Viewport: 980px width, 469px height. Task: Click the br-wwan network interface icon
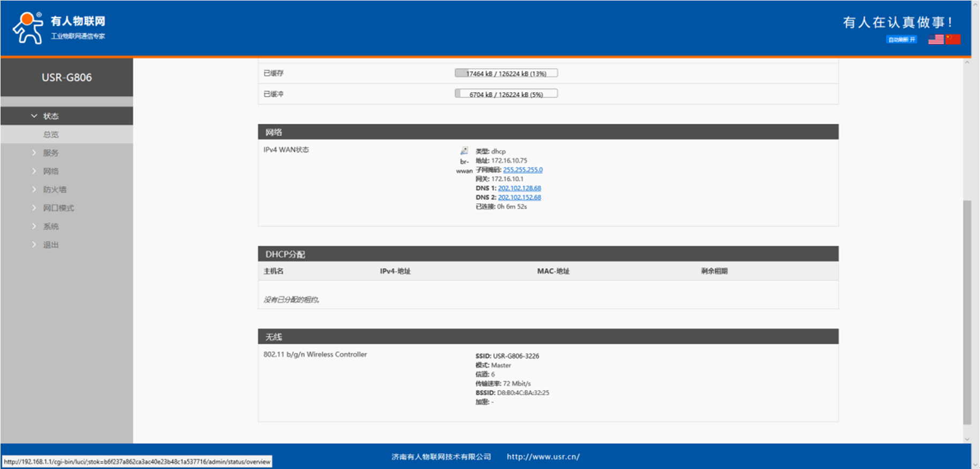(464, 151)
